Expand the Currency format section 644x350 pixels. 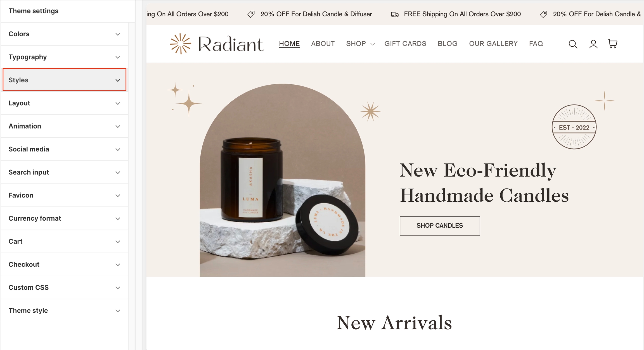click(65, 218)
